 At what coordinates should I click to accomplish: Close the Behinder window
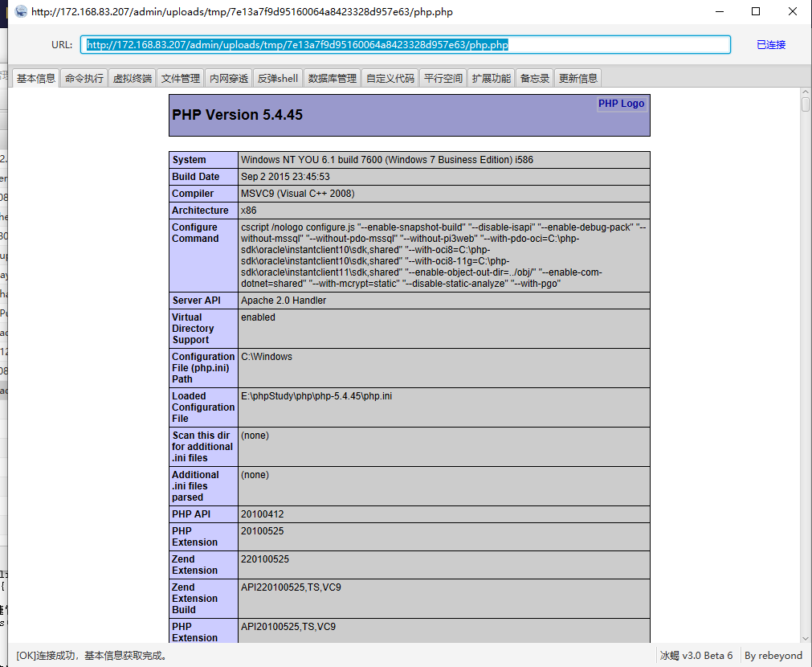click(792, 11)
